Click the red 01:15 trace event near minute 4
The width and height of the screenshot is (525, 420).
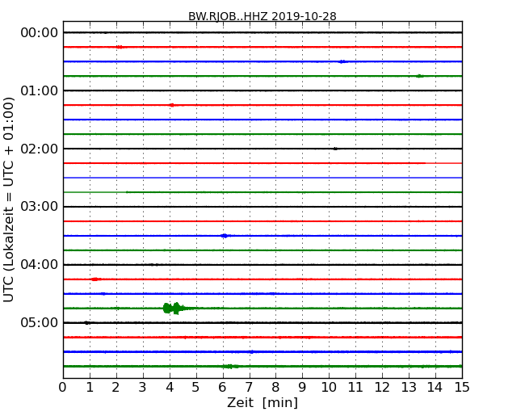click(x=171, y=105)
